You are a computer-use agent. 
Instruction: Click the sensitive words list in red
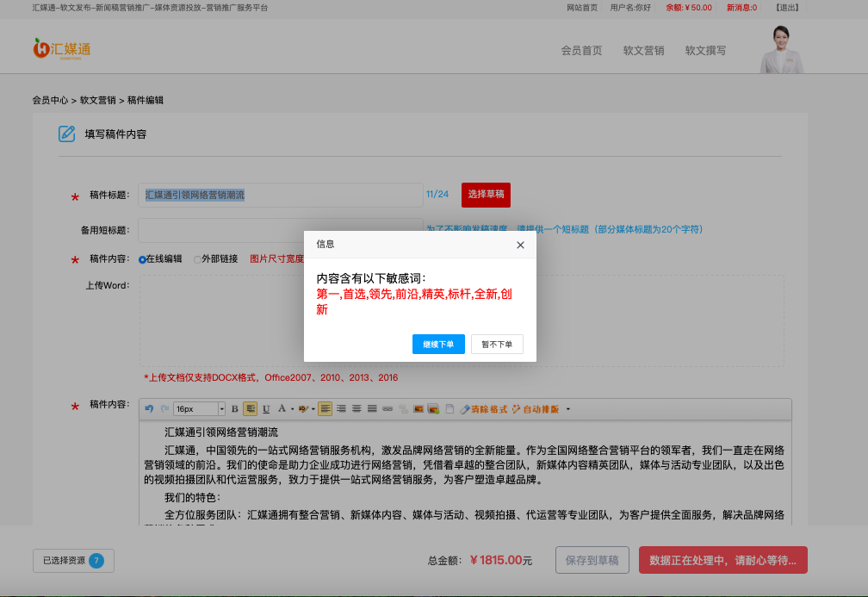click(x=414, y=302)
